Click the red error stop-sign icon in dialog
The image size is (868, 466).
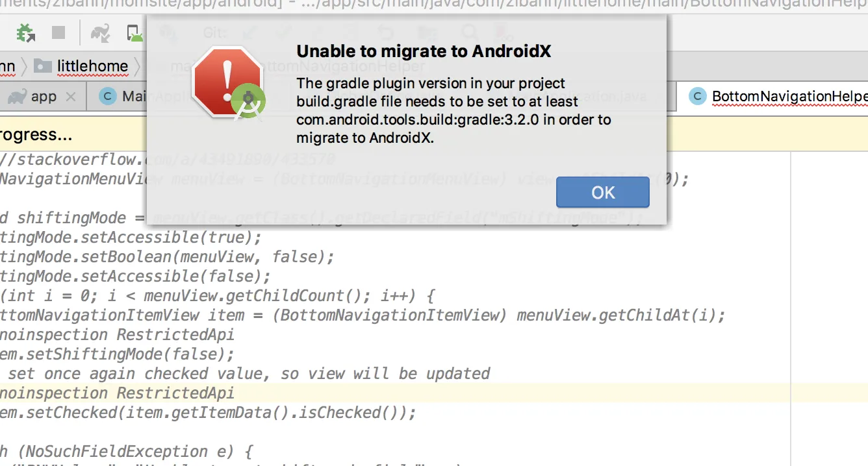[x=228, y=84]
